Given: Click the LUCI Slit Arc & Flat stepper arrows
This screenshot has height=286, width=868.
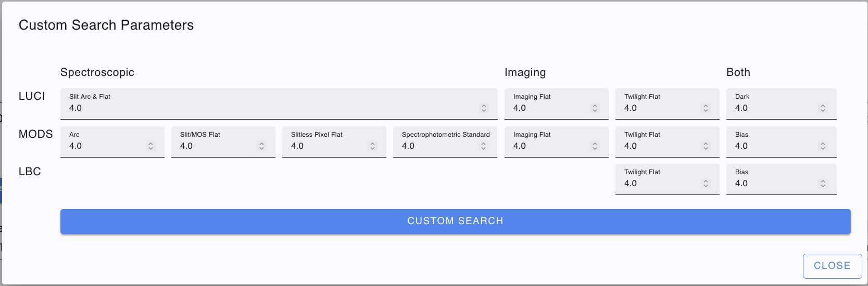Looking at the screenshot, I should (484, 108).
